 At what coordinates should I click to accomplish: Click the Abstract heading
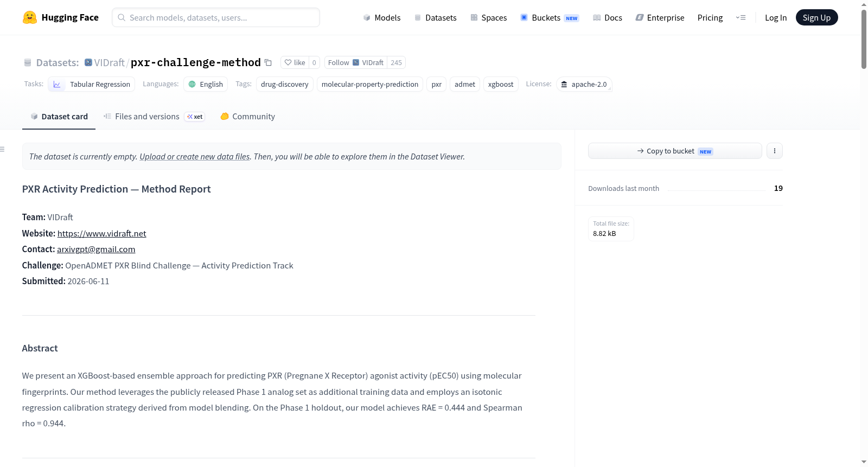click(x=40, y=348)
